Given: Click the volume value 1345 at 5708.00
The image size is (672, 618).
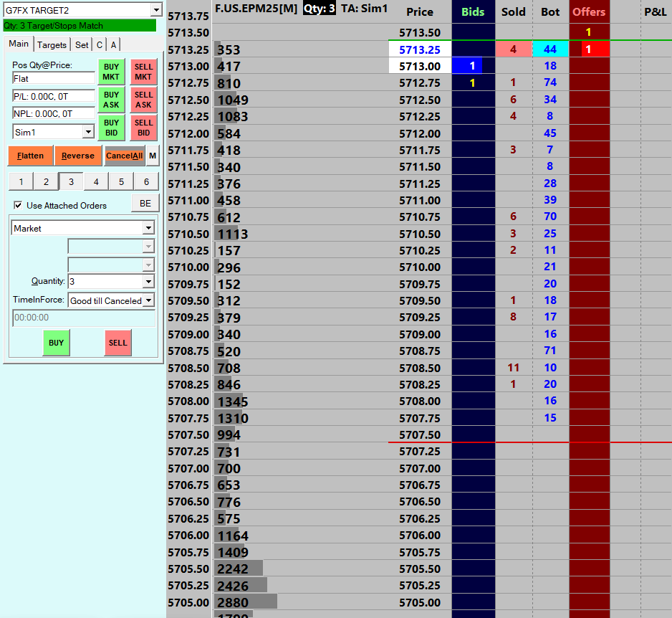Looking at the screenshot, I should pos(233,402).
